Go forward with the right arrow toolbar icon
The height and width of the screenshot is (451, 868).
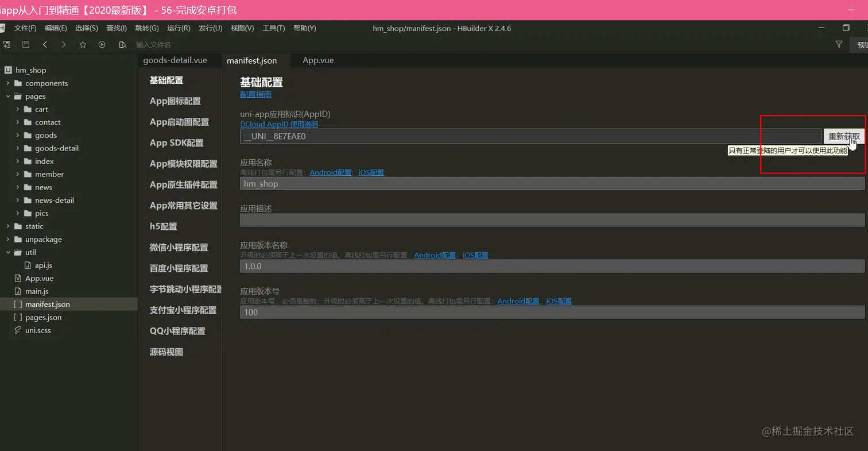pos(64,44)
